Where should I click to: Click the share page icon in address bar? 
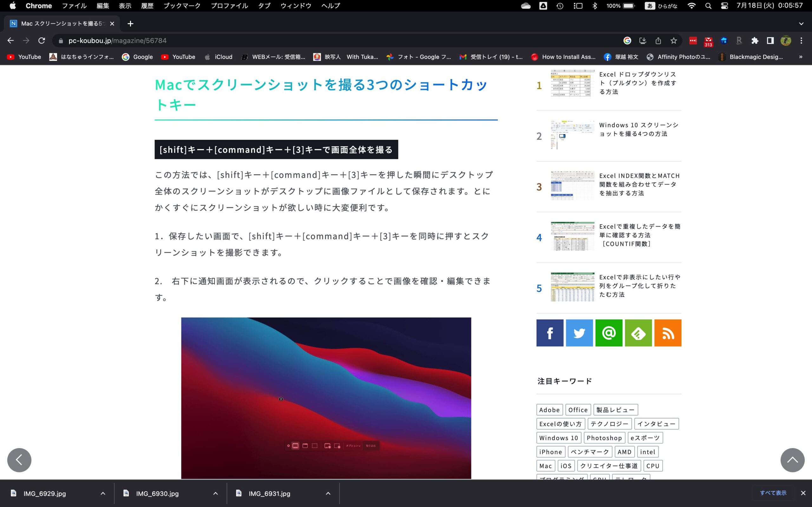point(658,41)
